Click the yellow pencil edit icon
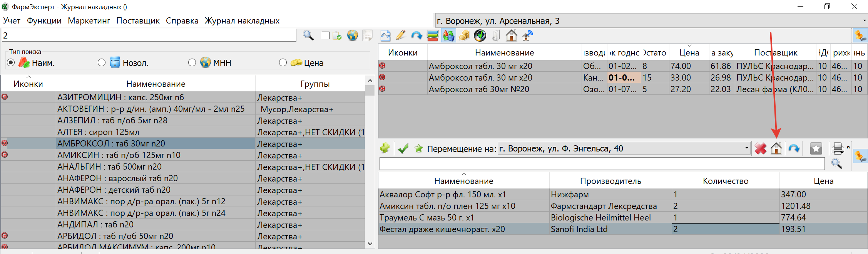868x254 pixels. 401,36
